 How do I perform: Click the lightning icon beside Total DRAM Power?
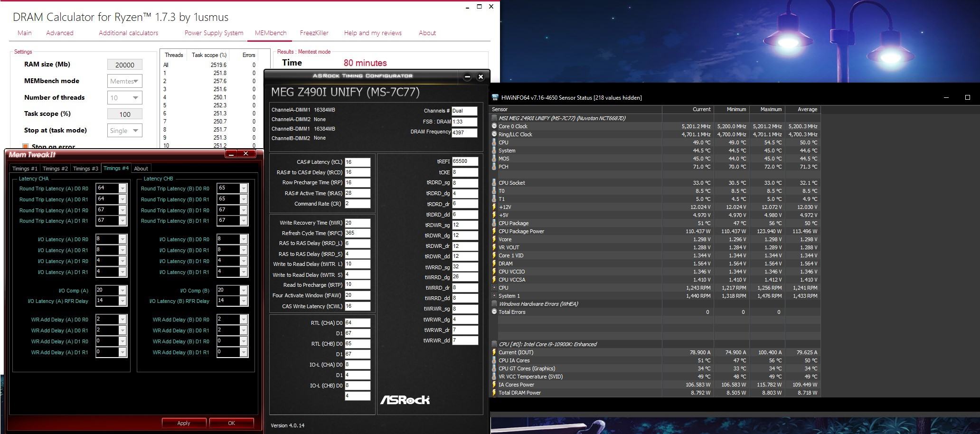pos(494,393)
